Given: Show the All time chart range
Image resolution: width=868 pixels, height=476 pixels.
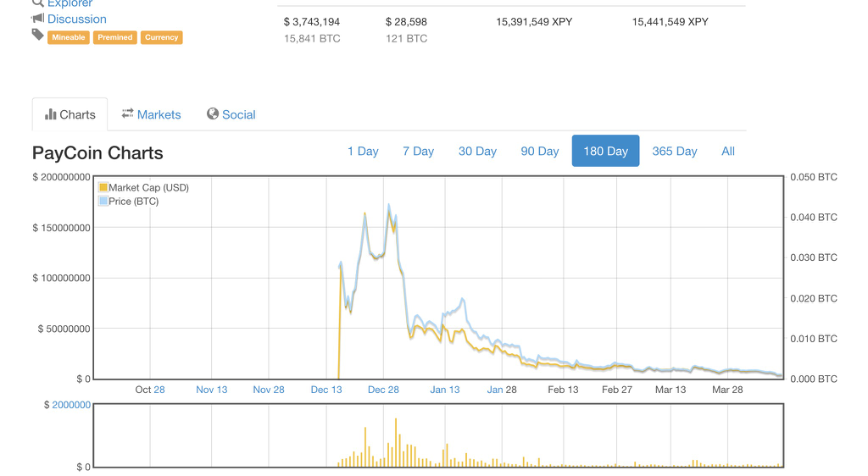Looking at the screenshot, I should tap(728, 151).
